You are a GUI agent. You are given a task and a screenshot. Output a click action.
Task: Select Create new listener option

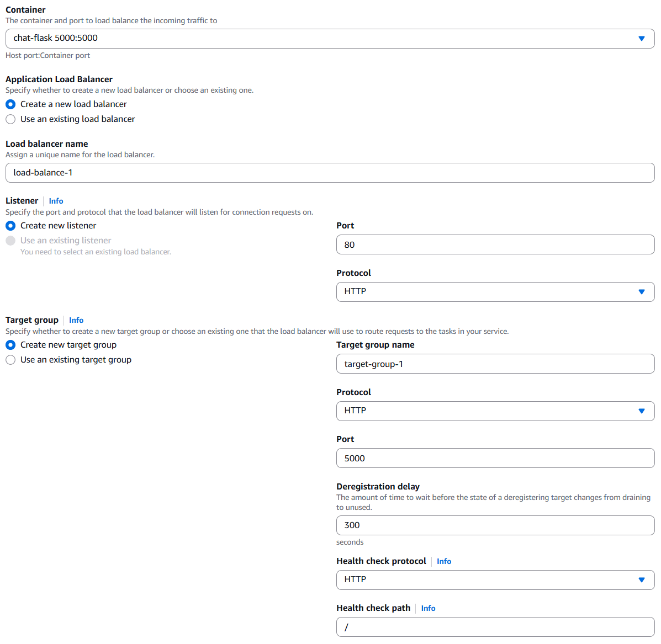[10, 226]
